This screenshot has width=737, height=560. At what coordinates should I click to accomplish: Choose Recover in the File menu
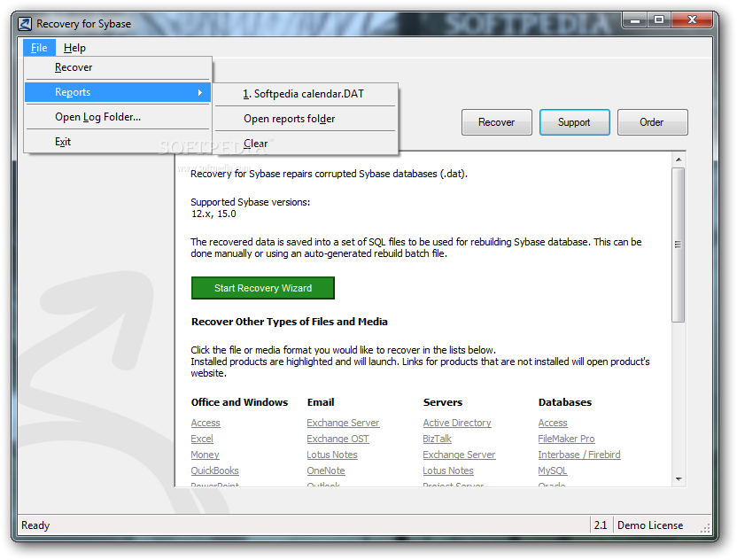118,67
